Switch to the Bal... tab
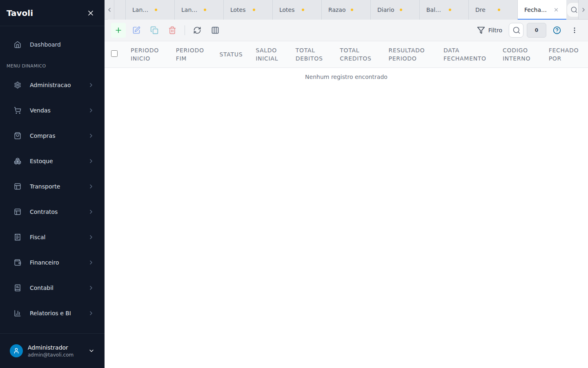 click(444, 10)
